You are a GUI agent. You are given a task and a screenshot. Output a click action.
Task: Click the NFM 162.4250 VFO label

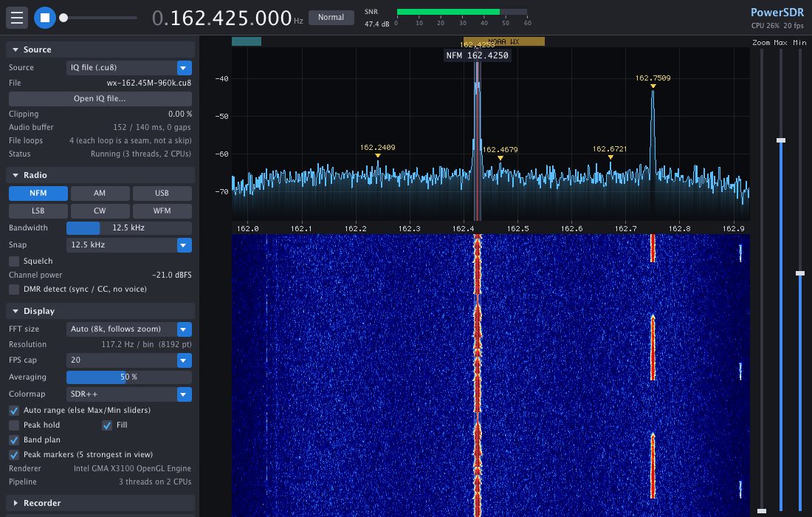tap(478, 55)
